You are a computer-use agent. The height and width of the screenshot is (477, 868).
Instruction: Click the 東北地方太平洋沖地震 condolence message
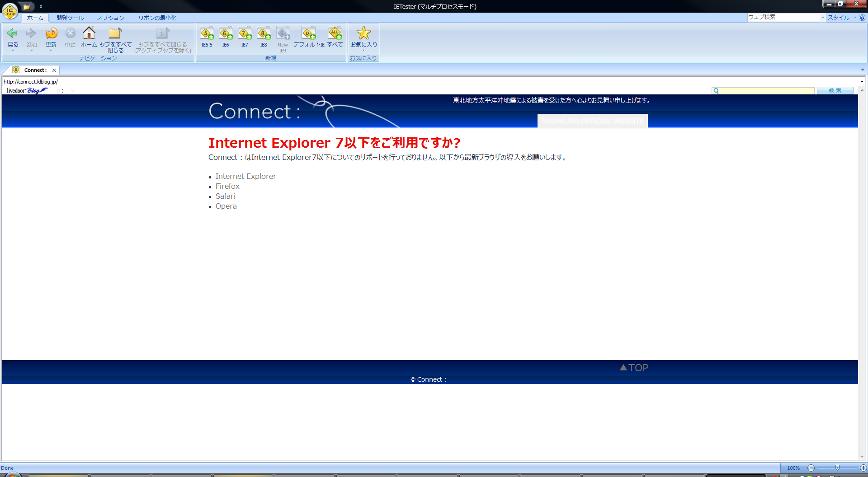(x=552, y=100)
